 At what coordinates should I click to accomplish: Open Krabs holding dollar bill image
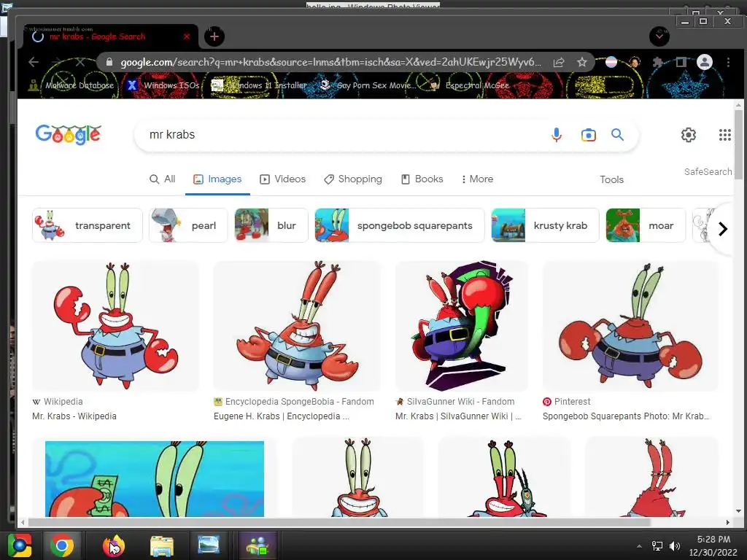click(155, 478)
